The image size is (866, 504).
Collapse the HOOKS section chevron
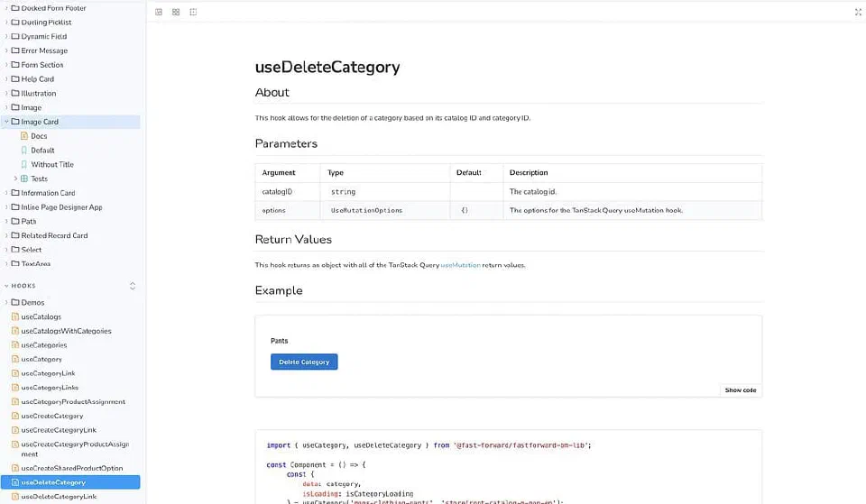pos(6,286)
